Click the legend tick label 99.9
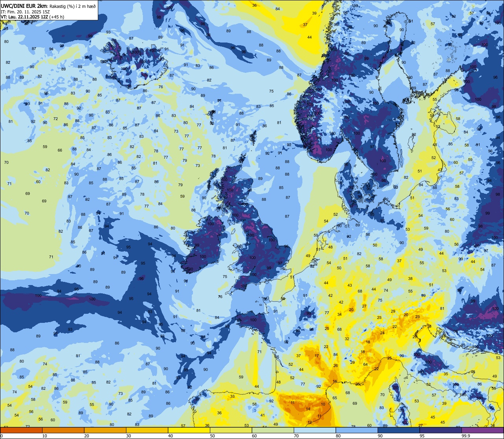Screen dimensions: 504x439 pyautogui.click(x=466, y=436)
